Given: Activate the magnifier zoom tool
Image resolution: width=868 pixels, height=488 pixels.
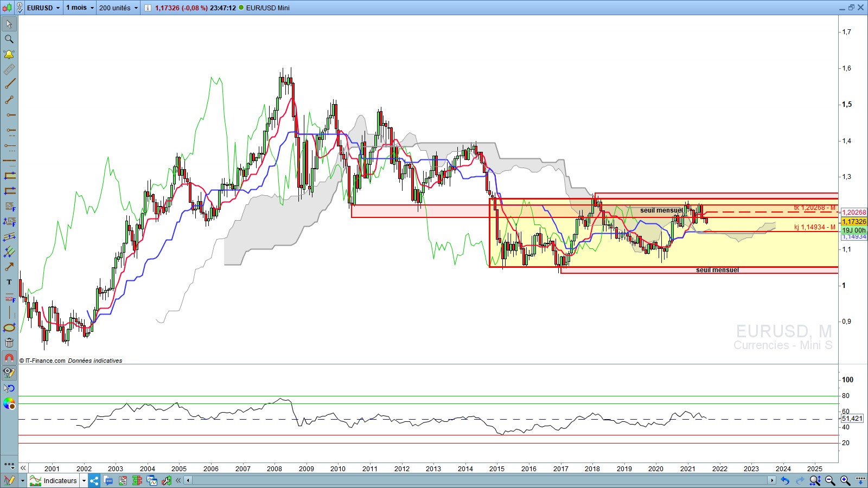Looking at the screenshot, I should [9, 39].
